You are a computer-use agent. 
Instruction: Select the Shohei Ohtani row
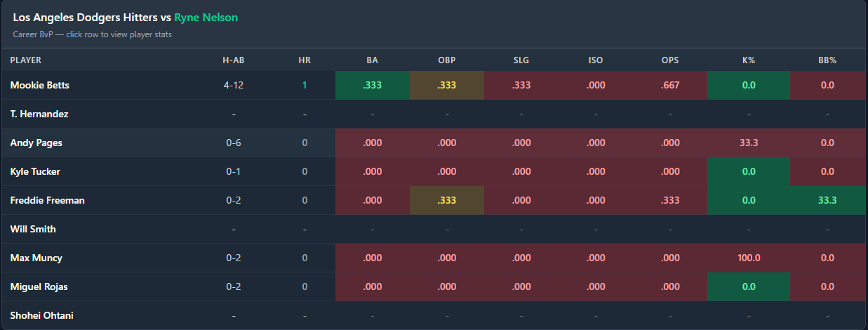41,315
